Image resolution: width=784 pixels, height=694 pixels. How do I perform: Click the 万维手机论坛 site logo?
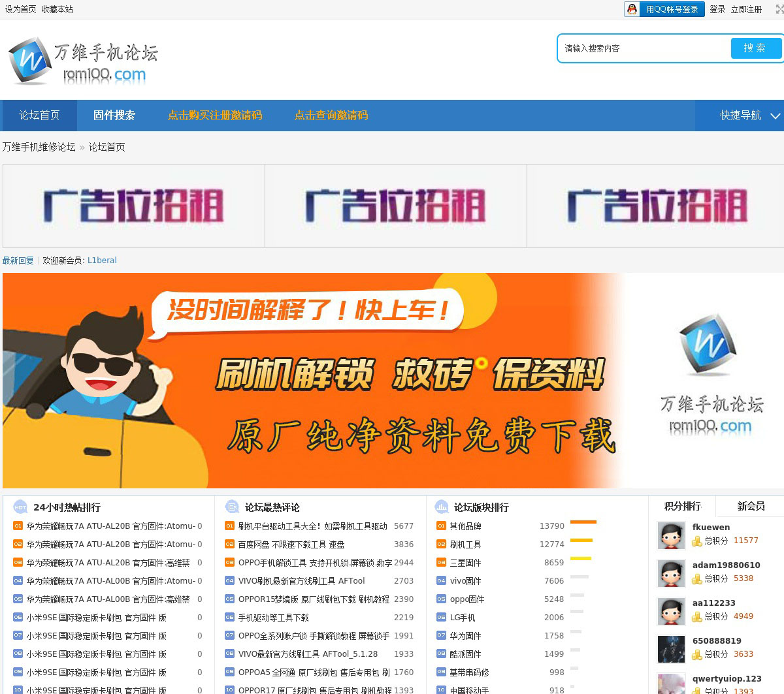(x=84, y=61)
